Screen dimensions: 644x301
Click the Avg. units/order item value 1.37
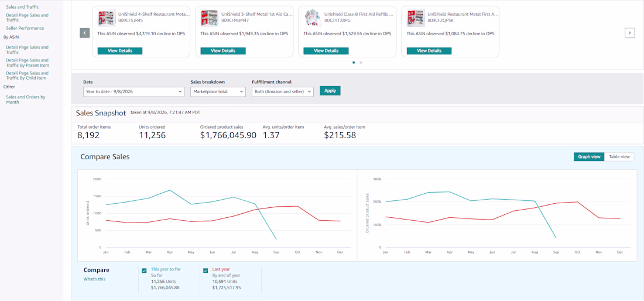pos(271,135)
